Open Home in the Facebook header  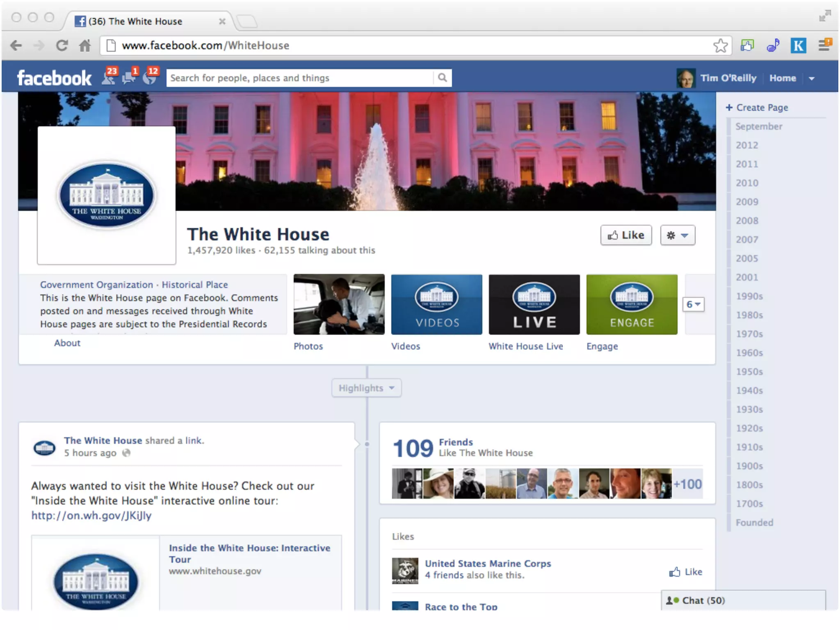[x=782, y=78]
